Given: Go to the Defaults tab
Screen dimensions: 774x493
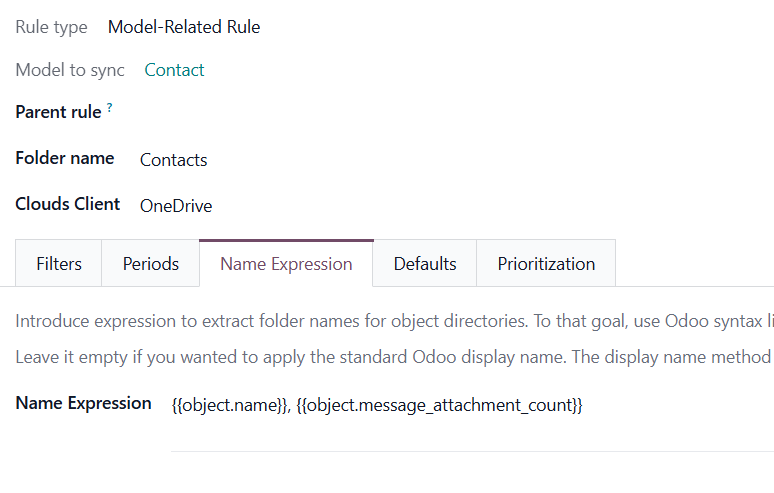Looking at the screenshot, I should point(425,264).
